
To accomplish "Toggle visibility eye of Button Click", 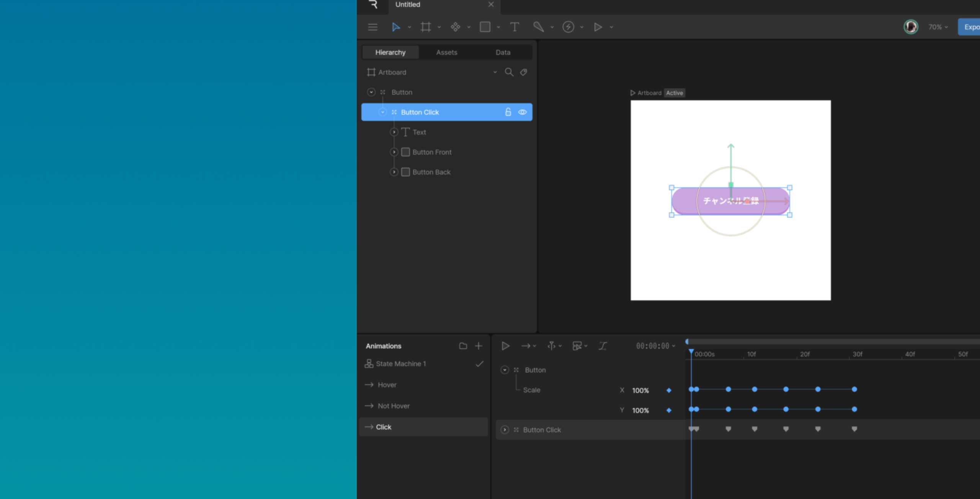I will pyautogui.click(x=522, y=112).
